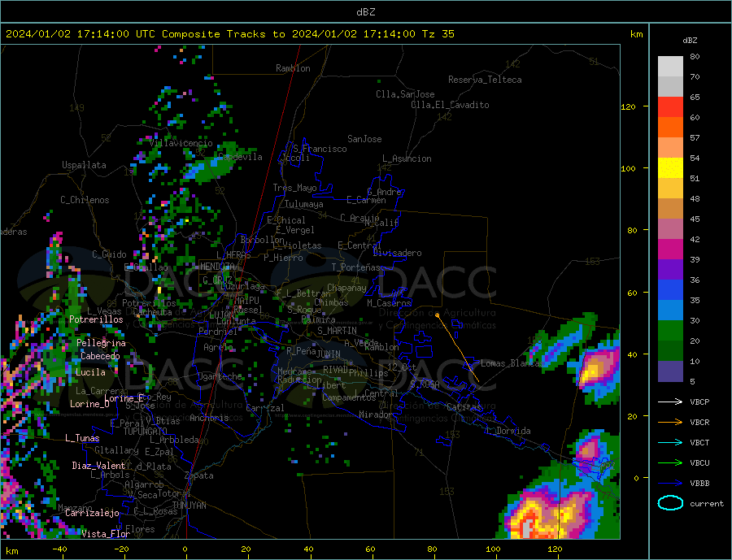732x560 pixels.
Task: Click the timestamp header text
Action: 229,34
